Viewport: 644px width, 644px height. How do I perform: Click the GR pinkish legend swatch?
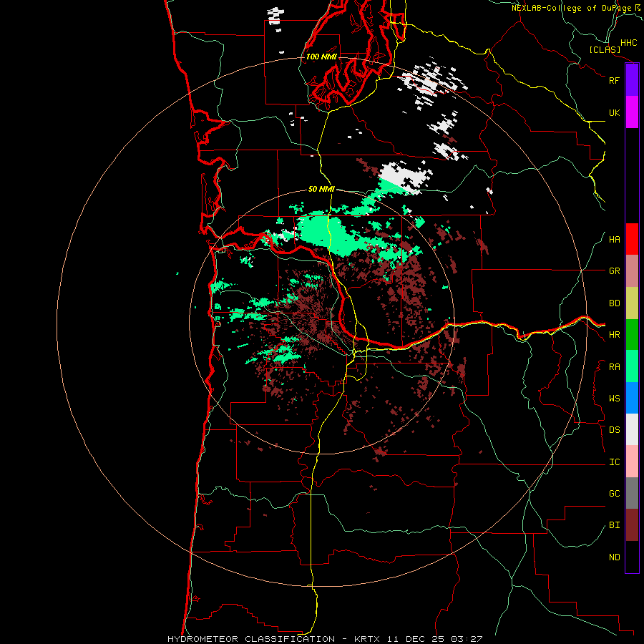pyautogui.click(x=632, y=271)
